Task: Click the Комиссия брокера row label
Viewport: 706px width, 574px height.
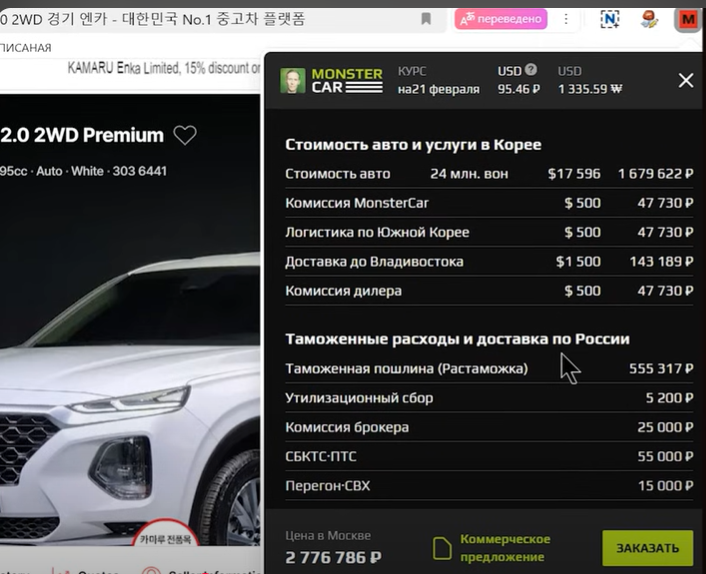Action: 347,427
